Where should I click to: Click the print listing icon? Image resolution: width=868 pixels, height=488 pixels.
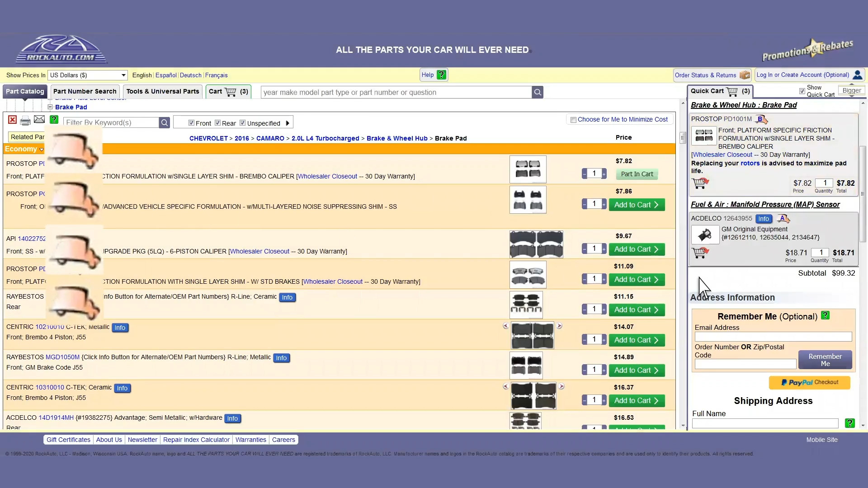point(25,120)
